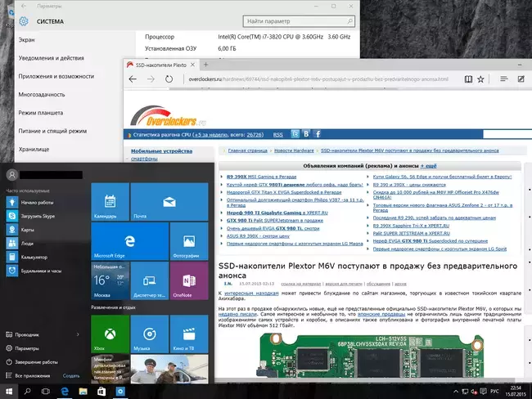Screen dimensions: 532x399
Task: Open Maps (Карты) from most used list
Action: (x=27, y=230)
